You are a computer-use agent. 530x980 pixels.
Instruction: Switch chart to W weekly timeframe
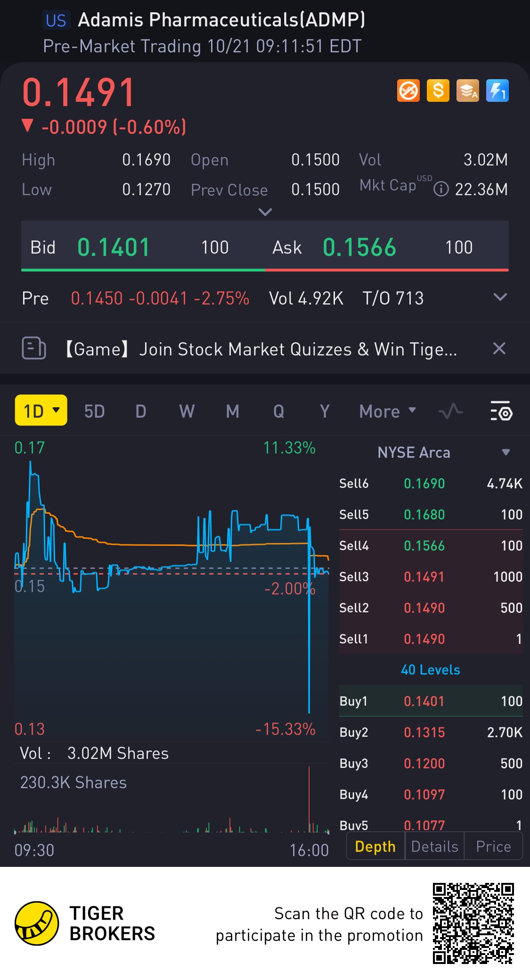click(187, 411)
